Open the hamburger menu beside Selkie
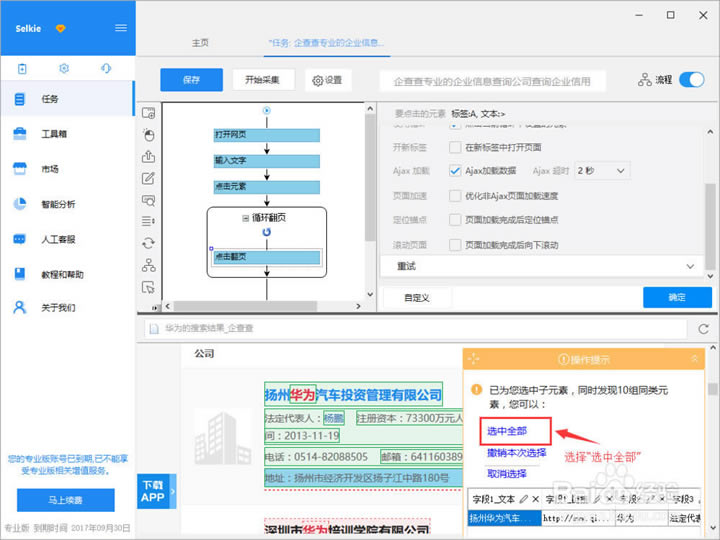 click(121, 27)
